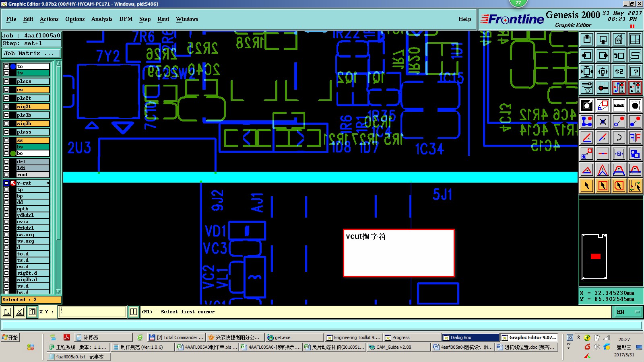
Task: Click the layer list scroll up arrow
Action: [58, 64]
